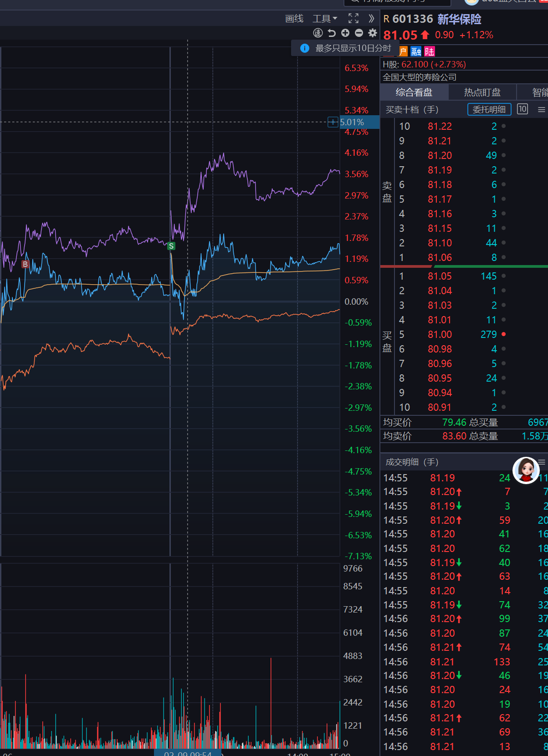Zoom out with the minus circle icon
Screen dimensions: 548x756
[359, 33]
